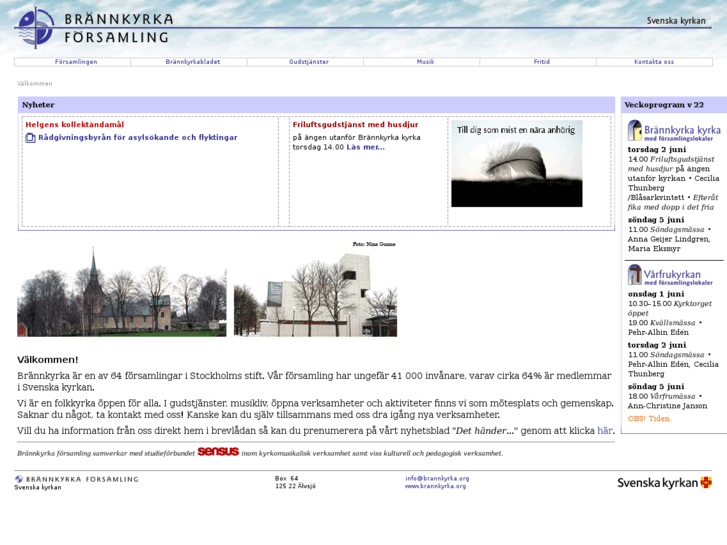Open the Kontakta oss menu
This screenshot has height=545, width=727.
click(654, 62)
